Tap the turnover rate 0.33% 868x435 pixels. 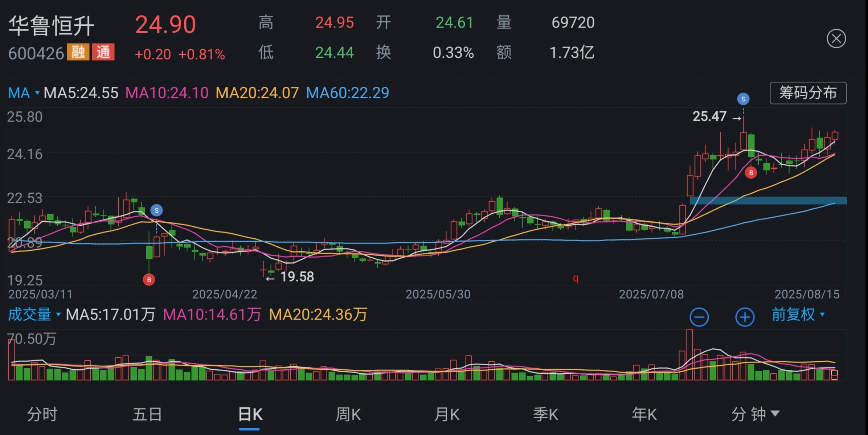coord(453,53)
